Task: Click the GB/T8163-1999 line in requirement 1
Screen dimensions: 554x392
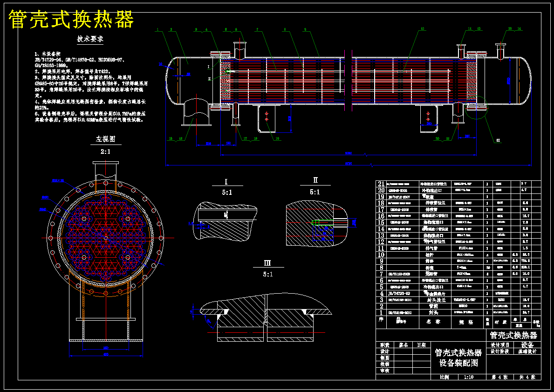Action: click(52, 65)
